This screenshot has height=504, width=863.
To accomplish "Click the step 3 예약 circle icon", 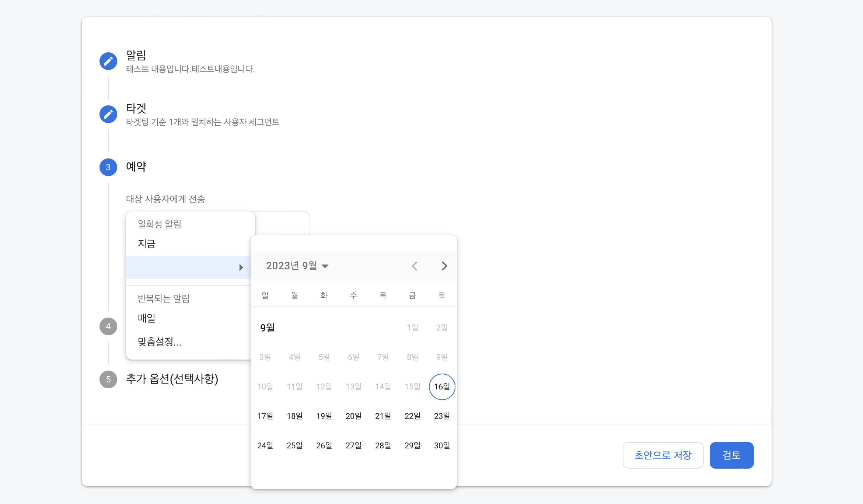I will [108, 167].
